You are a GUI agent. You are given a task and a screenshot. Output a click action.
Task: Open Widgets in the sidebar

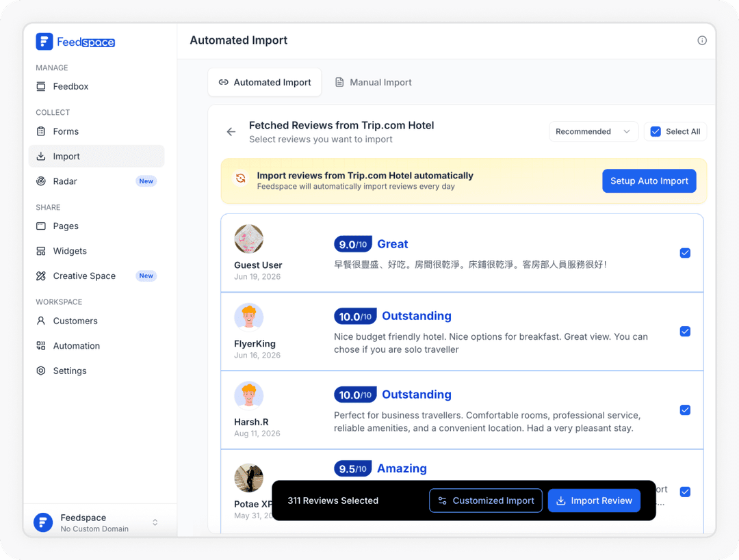(x=96, y=251)
